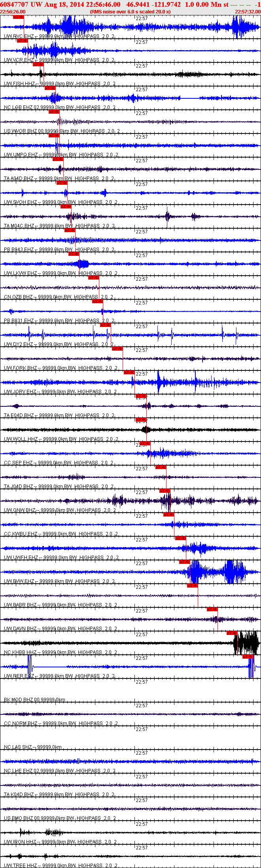Click the red pick flag on the UW.LKVW trace
Viewport: 261px width, 868px height.
pyautogui.click(x=74, y=254)
